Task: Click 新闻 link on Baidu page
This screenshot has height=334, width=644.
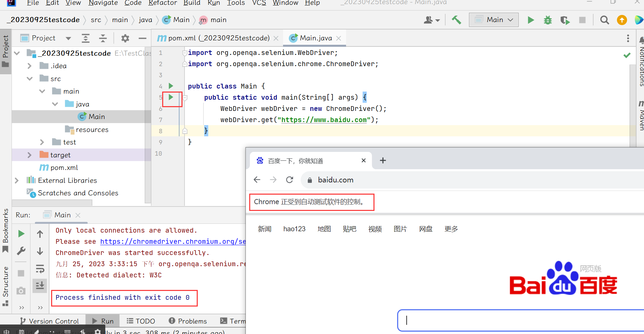Action: click(264, 229)
